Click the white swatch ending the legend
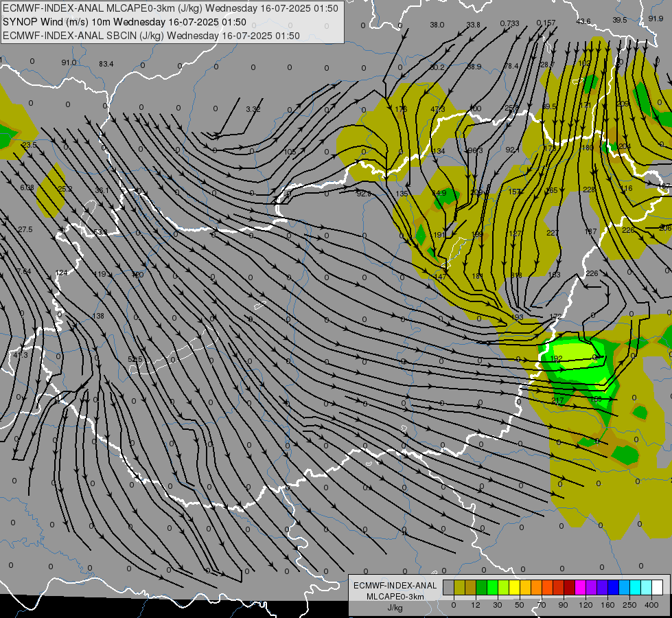This screenshot has width=672, height=618. pyautogui.click(x=657, y=588)
